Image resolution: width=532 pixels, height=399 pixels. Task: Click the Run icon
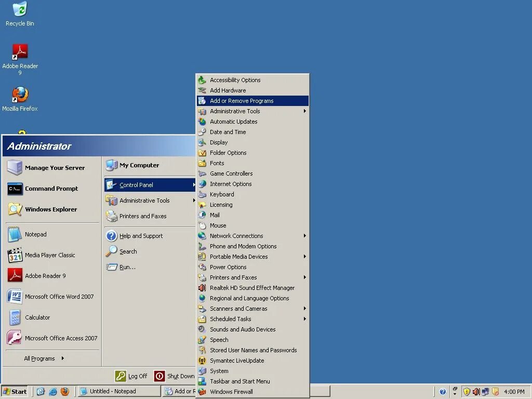coord(111,267)
